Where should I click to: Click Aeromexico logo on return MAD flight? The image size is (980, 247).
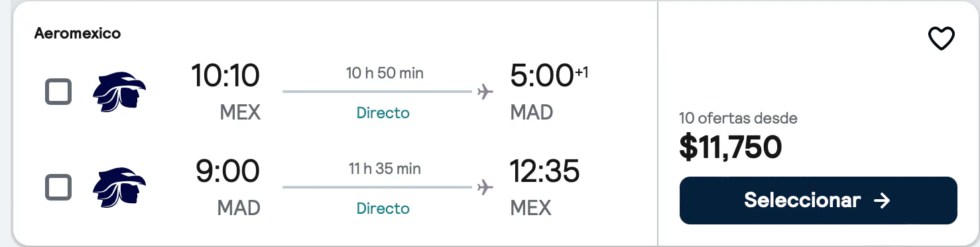click(x=119, y=187)
